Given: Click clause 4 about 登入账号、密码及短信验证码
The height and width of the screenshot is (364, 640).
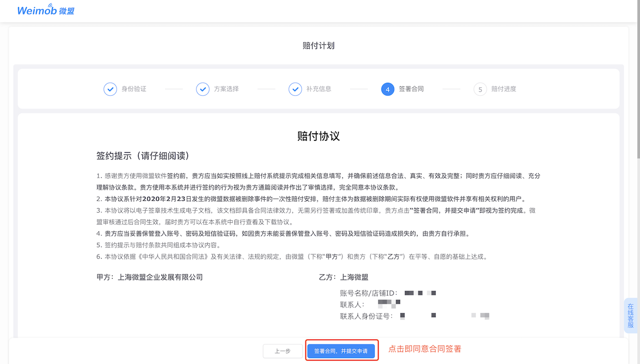Looking at the screenshot, I should pos(283,234).
